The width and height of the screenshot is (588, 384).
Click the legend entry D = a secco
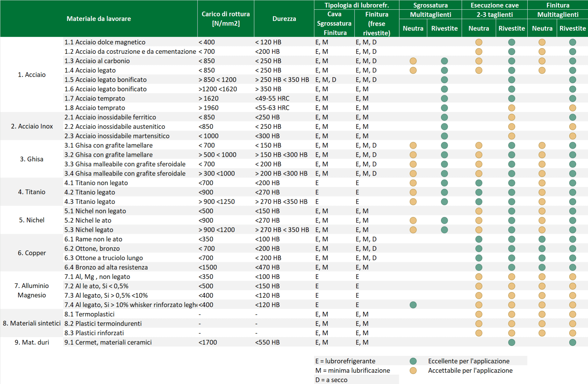(331, 380)
